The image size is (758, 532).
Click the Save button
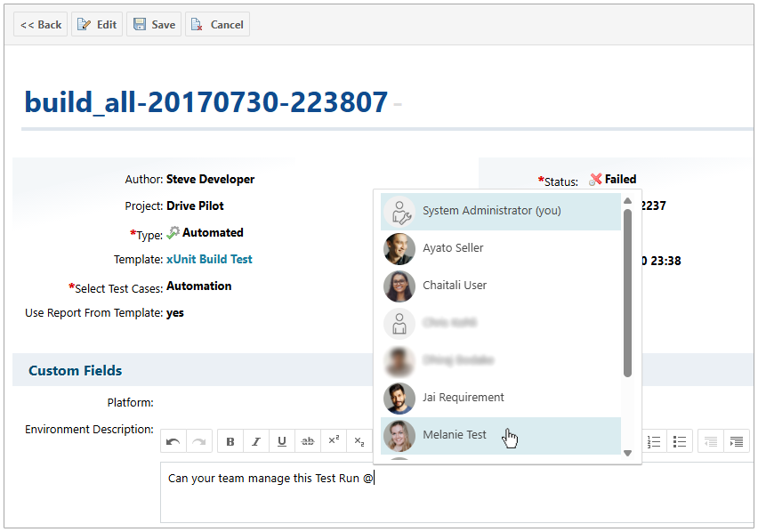tap(154, 25)
